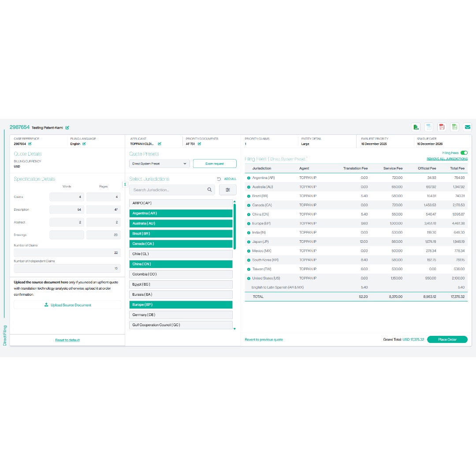The height and width of the screenshot is (476, 476).
Task: Click Remove All Jurisdictions link
Action: point(447,159)
